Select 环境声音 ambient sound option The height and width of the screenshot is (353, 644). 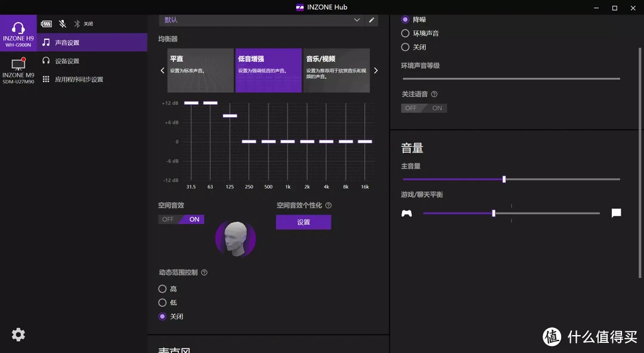click(x=405, y=33)
